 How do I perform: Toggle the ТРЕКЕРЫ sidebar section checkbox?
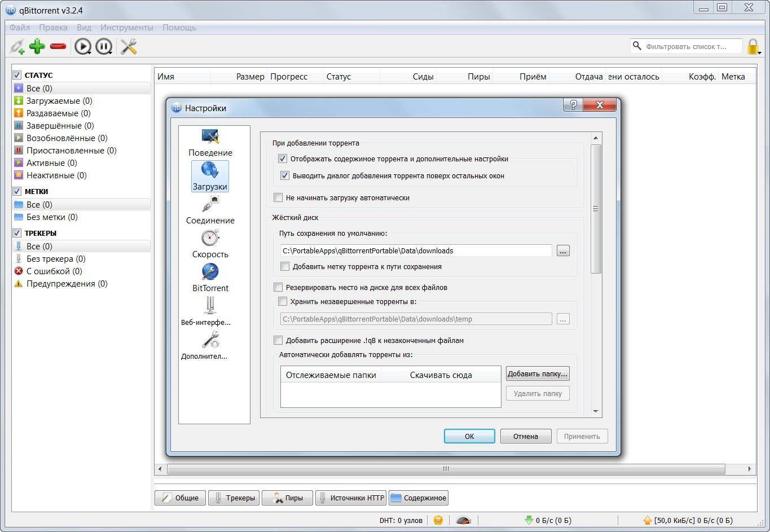(x=17, y=233)
